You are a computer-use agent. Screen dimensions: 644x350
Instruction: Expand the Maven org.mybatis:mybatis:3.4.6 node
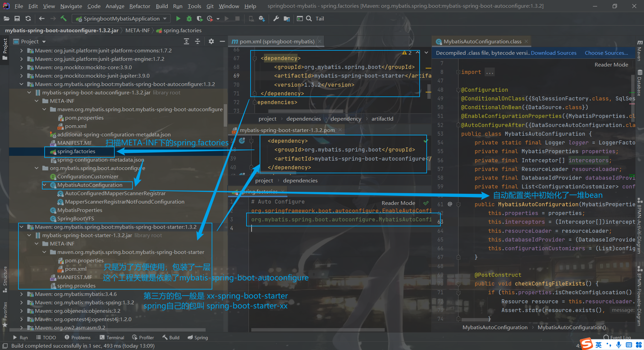[21, 294]
